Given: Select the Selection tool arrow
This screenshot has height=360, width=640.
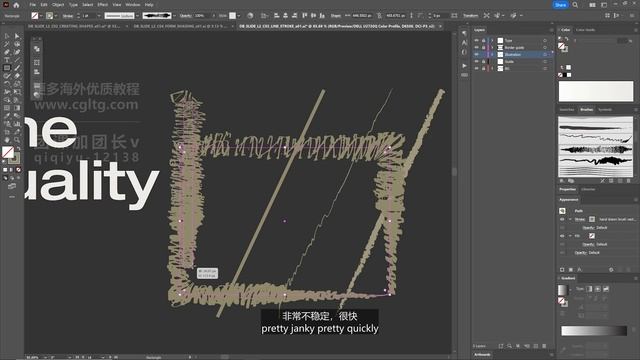Looking at the screenshot, I should click(x=7, y=36).
